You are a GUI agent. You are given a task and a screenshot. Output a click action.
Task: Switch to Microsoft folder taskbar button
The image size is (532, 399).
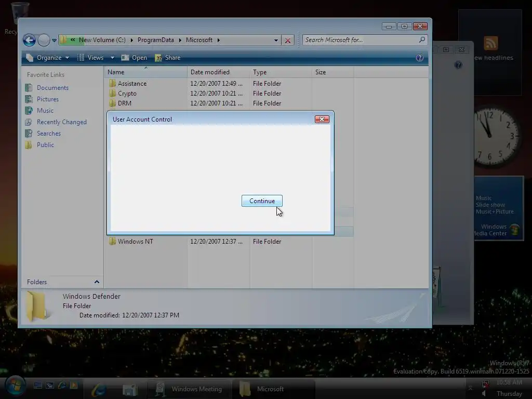tap(274, 389)
